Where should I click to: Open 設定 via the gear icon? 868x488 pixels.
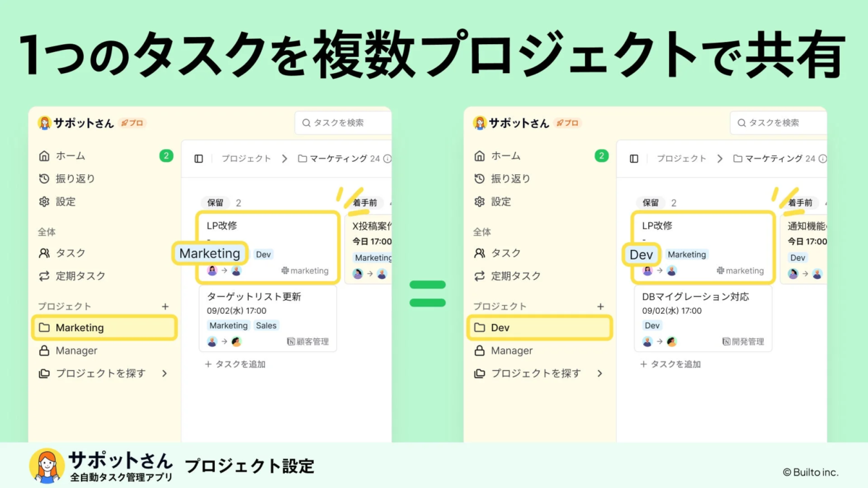pos(43,202)
